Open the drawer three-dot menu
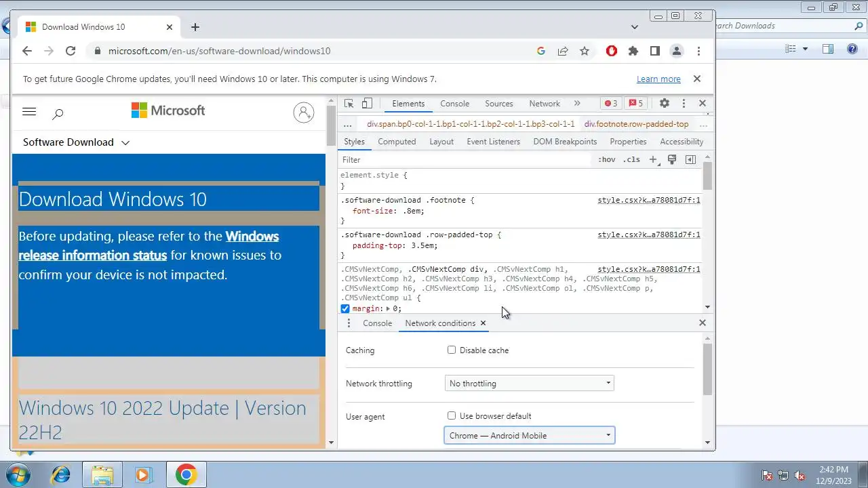 point(349,323)
